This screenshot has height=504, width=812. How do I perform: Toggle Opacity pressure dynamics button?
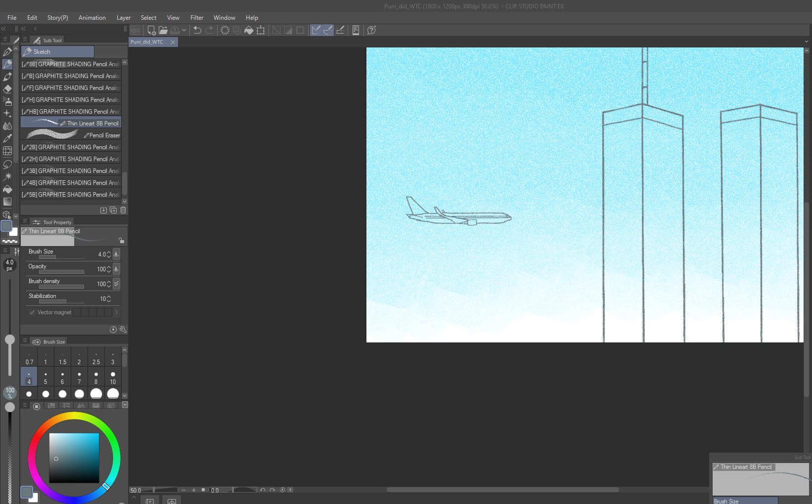116,269
